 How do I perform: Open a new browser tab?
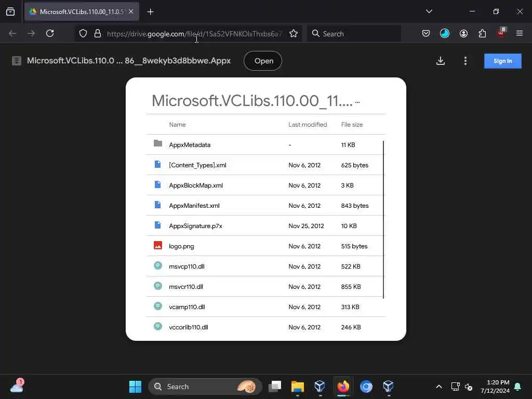(x=150, y=12)
